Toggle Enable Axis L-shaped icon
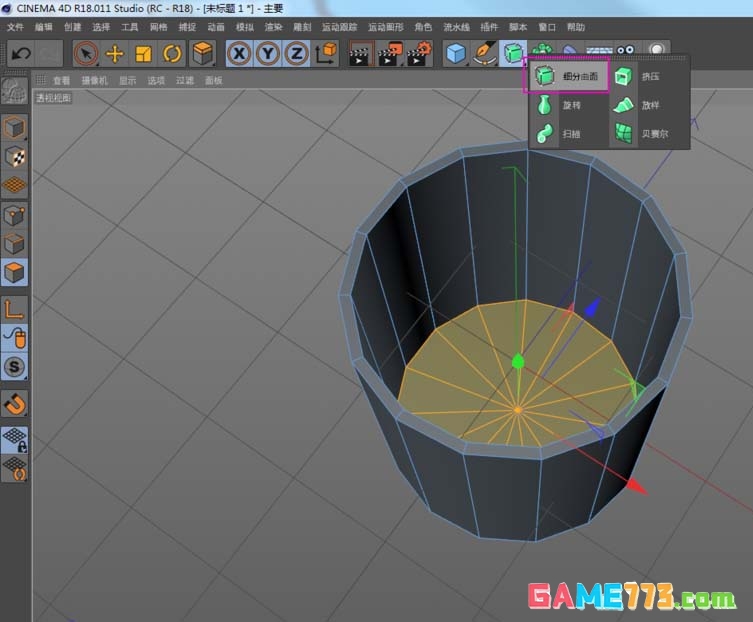 pyautogui.click(x=14, y=310)
